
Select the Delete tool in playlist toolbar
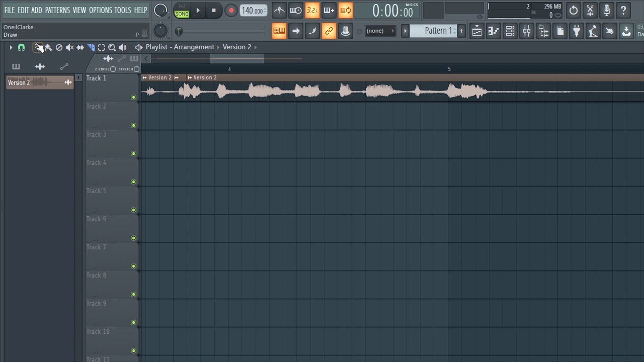click(x=59, y=47)
